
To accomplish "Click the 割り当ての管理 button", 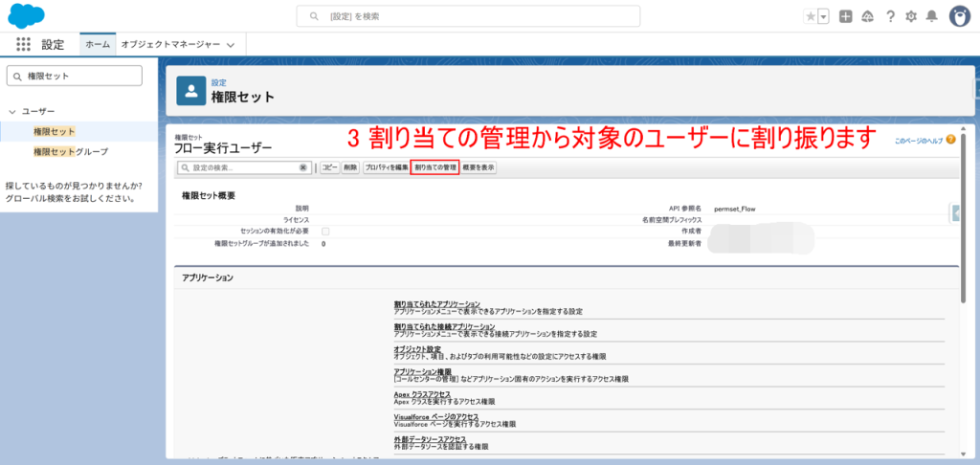I will pos(434,167).
